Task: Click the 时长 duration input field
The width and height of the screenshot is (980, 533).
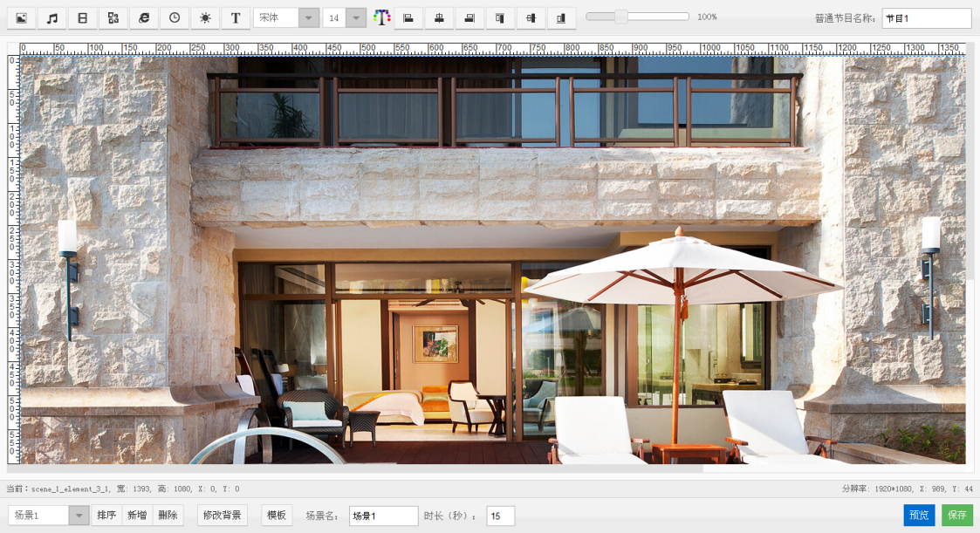Action: [500, 516]
